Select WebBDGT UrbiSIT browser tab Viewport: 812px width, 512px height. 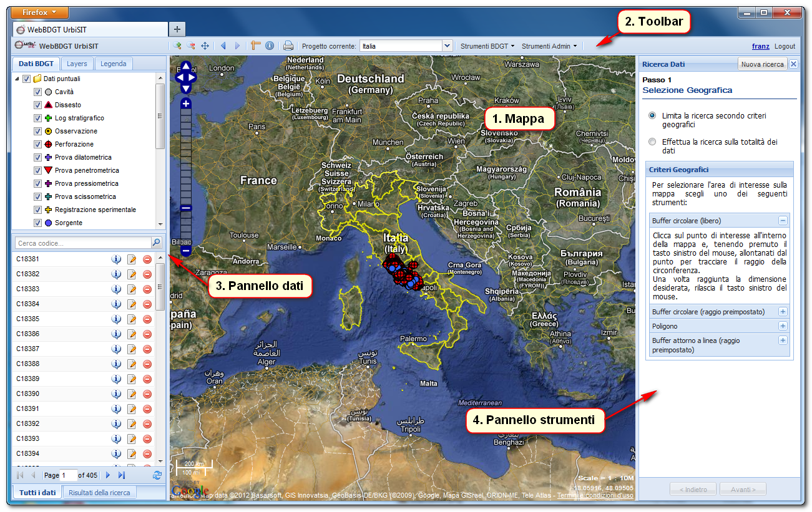(x=90, y=29)
